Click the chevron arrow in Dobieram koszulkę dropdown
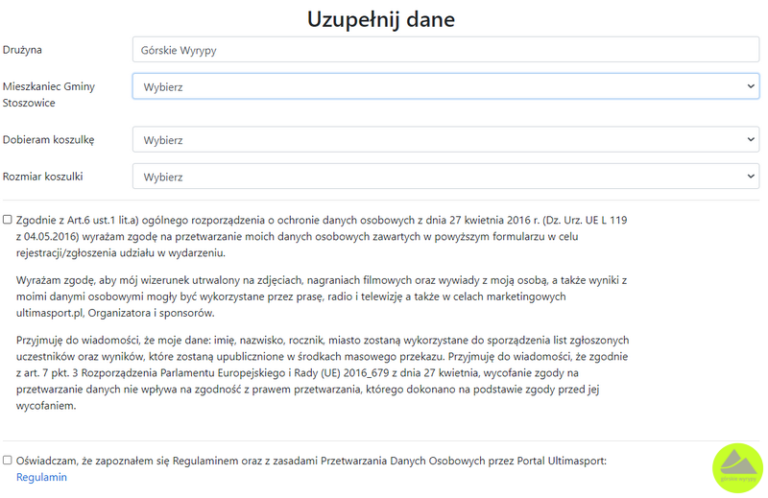This screenshot has height=498, width=768. click(x=751, y=140)
